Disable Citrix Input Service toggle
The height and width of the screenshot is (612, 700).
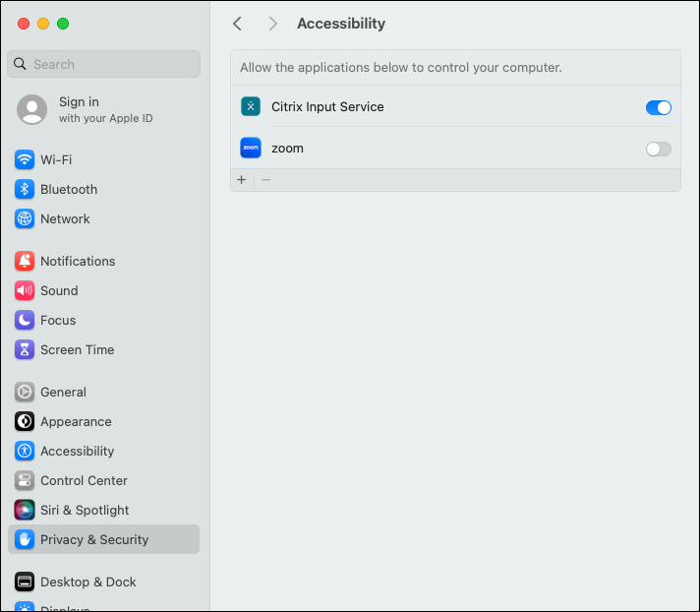point(658,107)
